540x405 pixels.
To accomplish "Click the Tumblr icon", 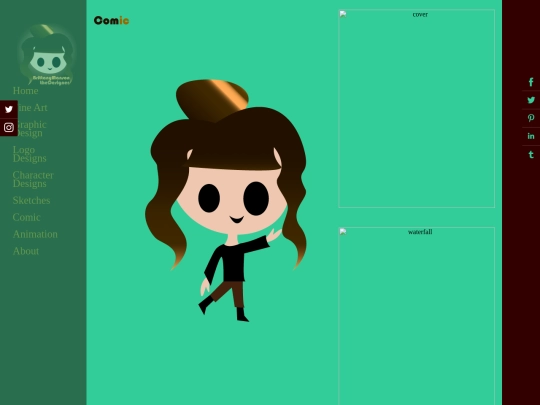I will pos(531,155).
